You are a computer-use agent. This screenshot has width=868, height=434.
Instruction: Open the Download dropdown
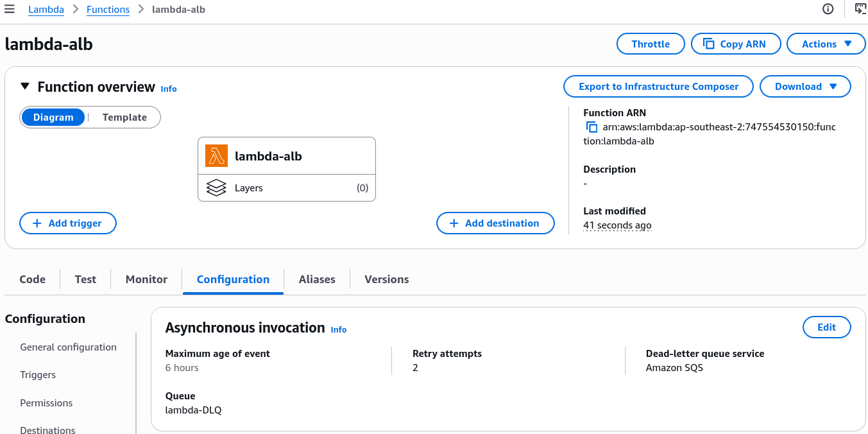805,87
